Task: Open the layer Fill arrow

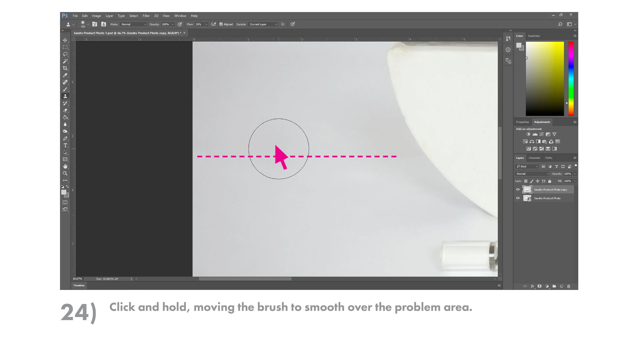Action: click(575, 181)
